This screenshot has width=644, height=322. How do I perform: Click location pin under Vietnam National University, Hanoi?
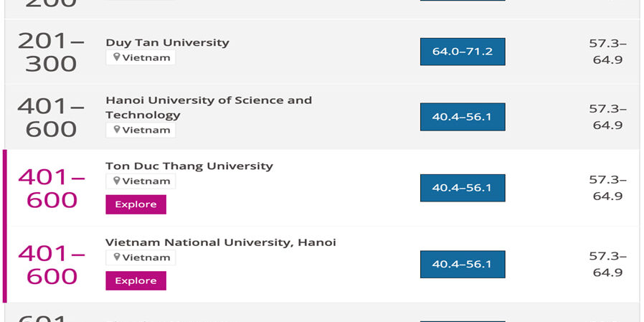point(116,257)
